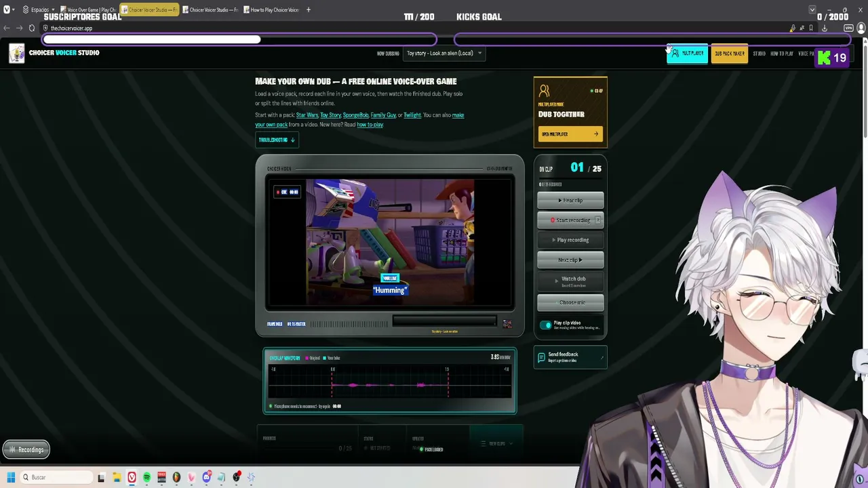This screenshot has width=868, height=488.
Task: Go back using the browser back arrow
Action: point(7,28)
